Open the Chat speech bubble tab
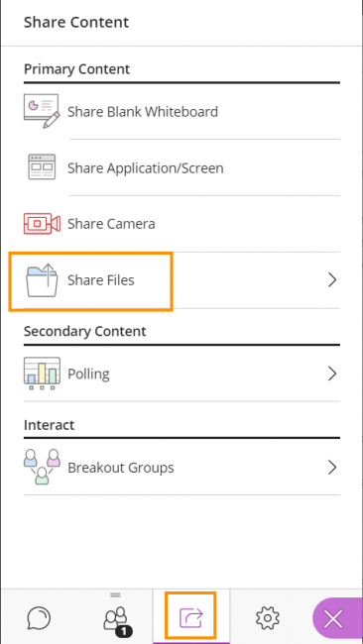Screen dimensions: 363x644 pos(39,617)
